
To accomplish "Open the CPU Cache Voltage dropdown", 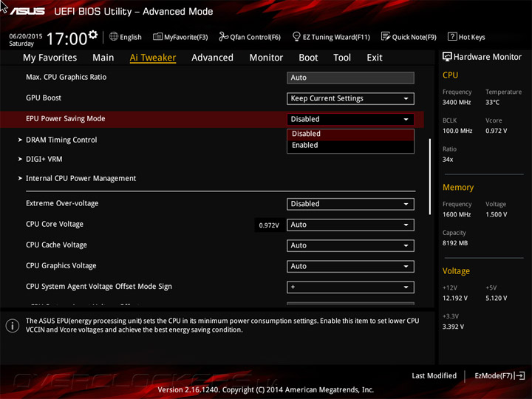I will (350, 245).
